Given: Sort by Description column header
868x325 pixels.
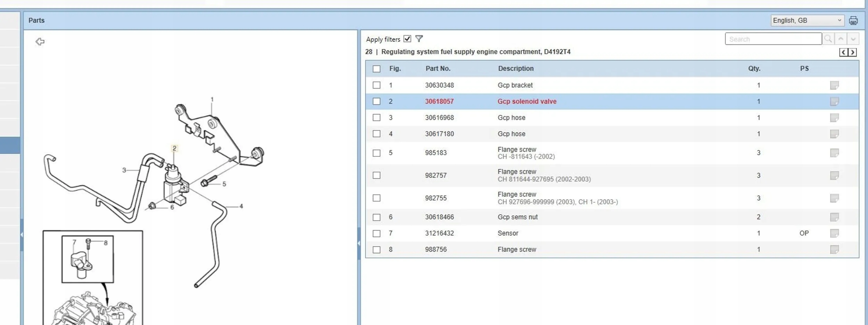Looking at the screenshot, I should click(x=516, y=68).
